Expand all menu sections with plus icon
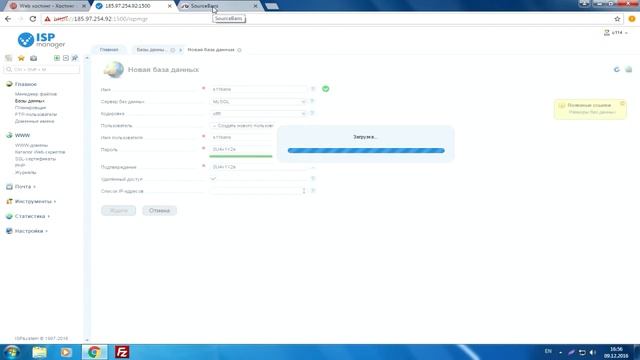This screenshot has height=360, width=640. pos(57,58)
